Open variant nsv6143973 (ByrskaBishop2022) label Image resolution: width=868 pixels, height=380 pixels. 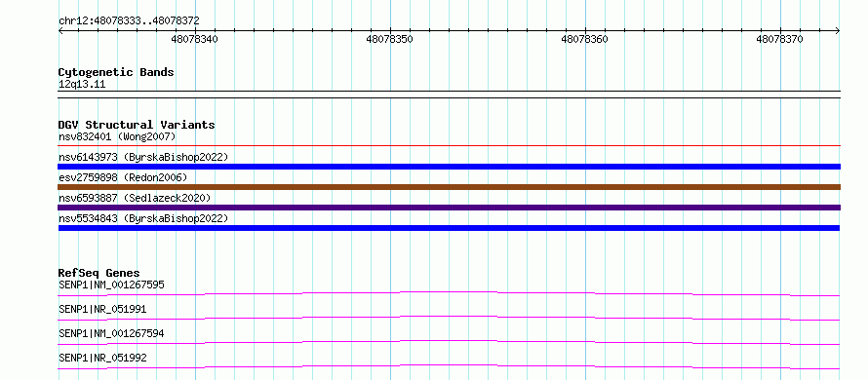143,157
